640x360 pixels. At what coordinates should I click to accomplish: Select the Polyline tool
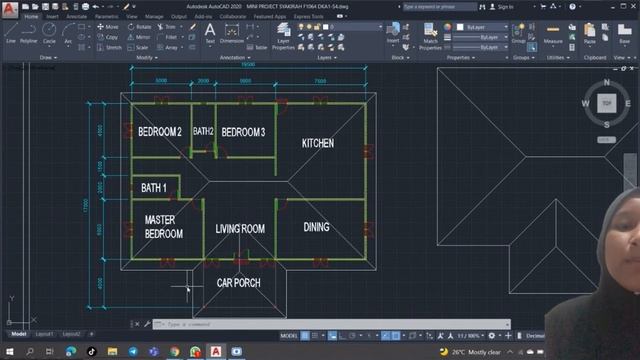(29, 33)
